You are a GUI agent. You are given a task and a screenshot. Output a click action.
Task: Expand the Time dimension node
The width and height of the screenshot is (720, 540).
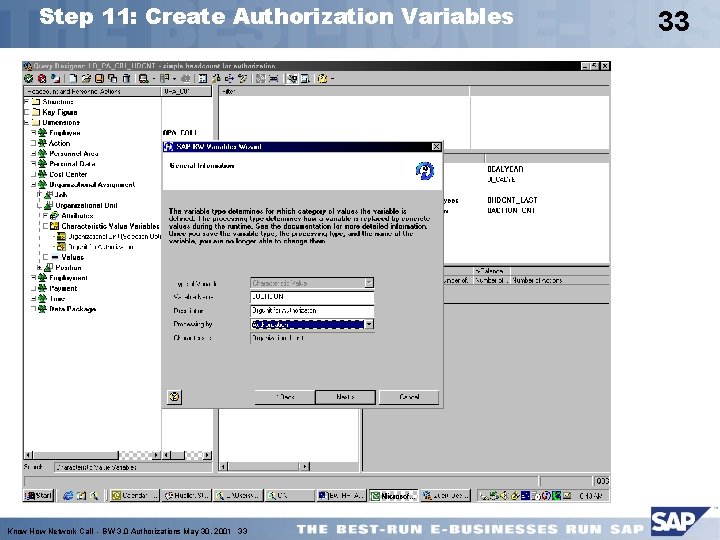[x=34, y=298]
